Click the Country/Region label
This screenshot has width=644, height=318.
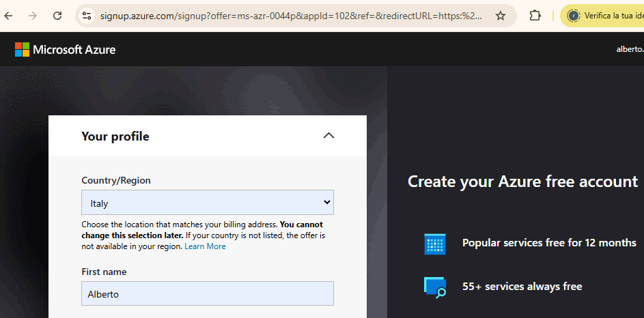pyautogui.click(x=116, y=180)
